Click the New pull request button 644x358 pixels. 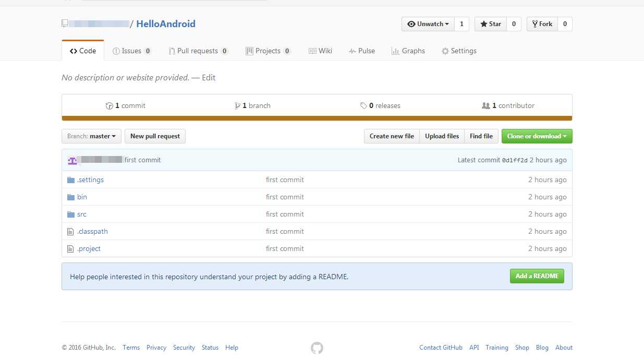click(x=155, y=136)
